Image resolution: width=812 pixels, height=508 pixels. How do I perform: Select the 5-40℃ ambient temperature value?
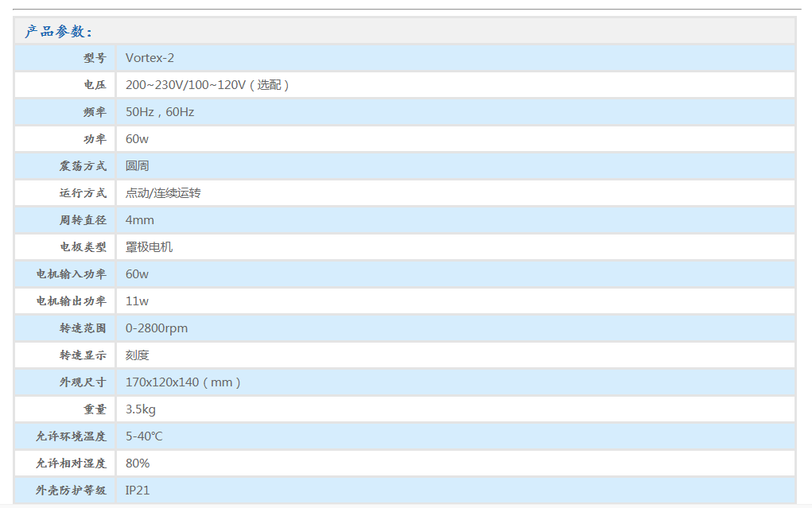pyautogui.click(x=144, y=436)
